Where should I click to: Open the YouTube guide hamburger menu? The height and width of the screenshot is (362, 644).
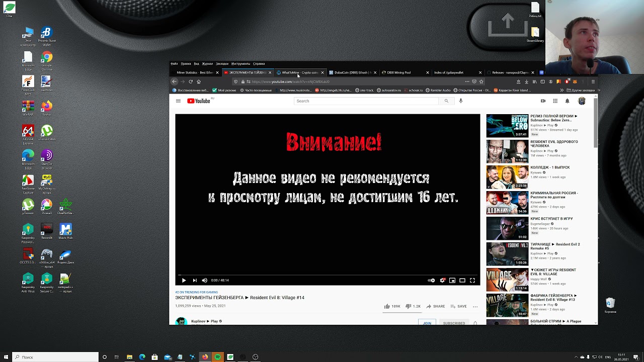[178, 101]
